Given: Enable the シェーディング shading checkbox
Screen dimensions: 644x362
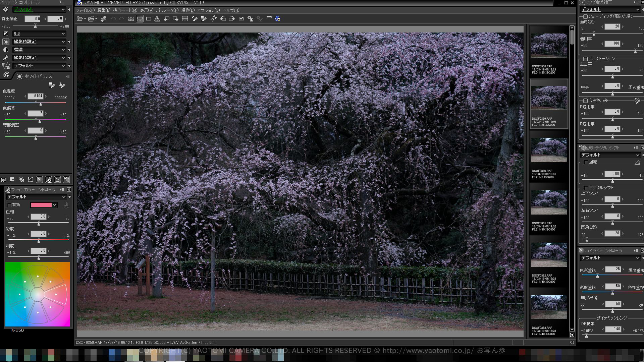Looking at the screenshot, I should click(x=585, y=16).
